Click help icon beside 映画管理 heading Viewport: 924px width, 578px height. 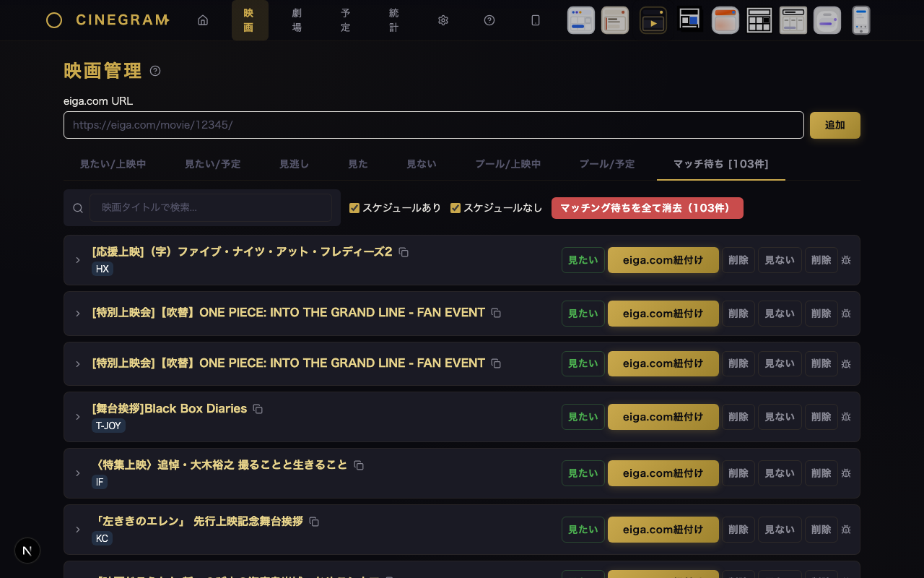pyautogui.click(x=155, y=71)
